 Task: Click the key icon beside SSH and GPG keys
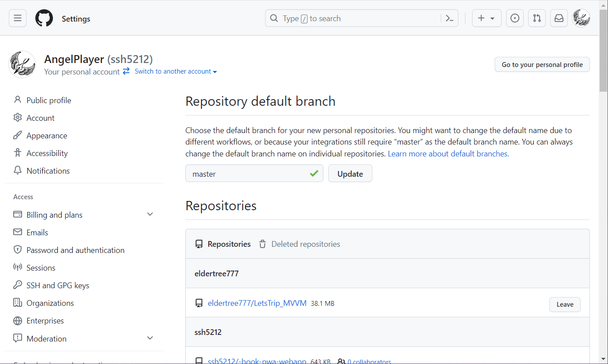[18, 285]
